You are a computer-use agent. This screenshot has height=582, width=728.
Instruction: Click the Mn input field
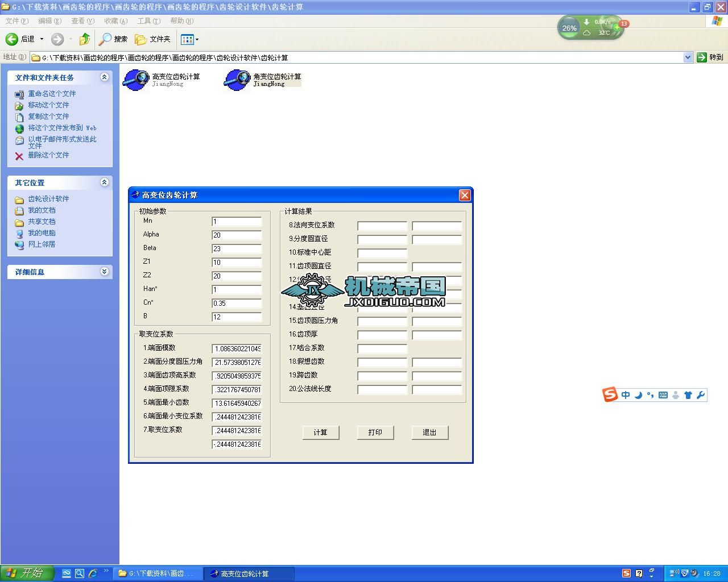point(237,222)
